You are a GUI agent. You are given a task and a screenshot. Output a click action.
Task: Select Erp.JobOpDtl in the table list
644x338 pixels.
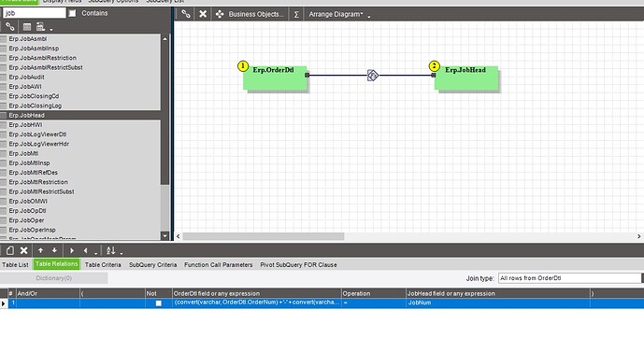(80, 211)
